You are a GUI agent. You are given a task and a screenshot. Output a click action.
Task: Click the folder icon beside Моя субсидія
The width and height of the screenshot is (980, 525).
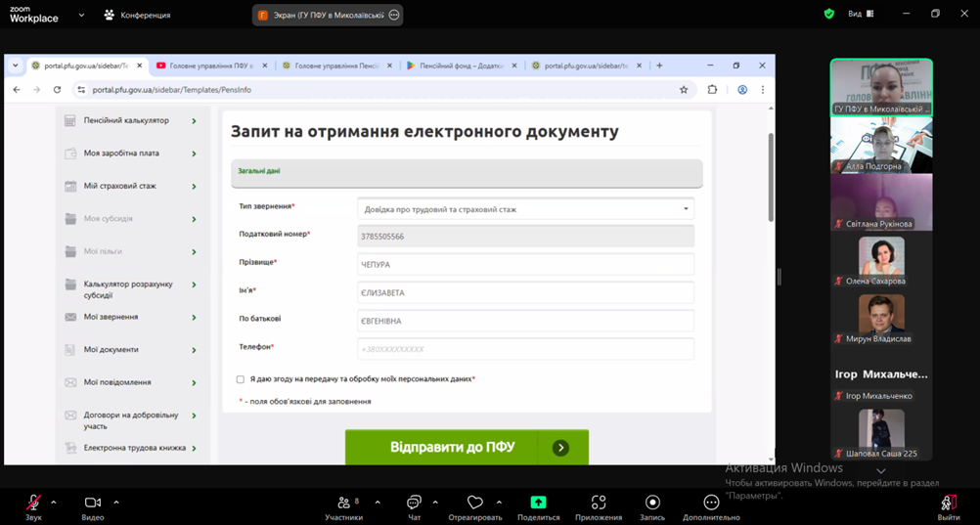click(70, 219)
